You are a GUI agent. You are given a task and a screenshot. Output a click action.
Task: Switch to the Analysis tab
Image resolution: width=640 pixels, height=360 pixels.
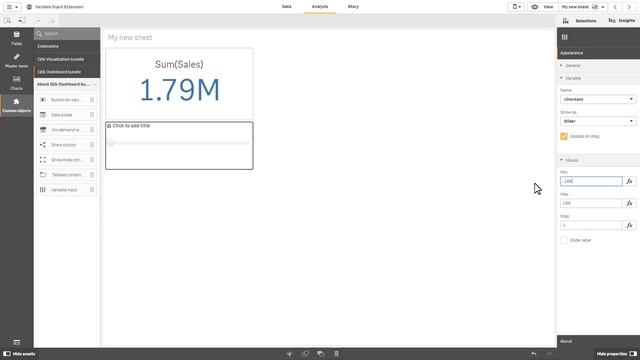click(x=320, y=7)
